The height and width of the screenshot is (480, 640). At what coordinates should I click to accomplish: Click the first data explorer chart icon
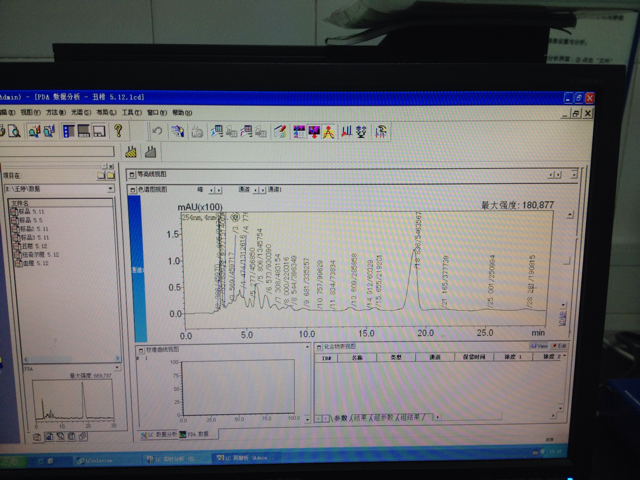tap(34, 131)
